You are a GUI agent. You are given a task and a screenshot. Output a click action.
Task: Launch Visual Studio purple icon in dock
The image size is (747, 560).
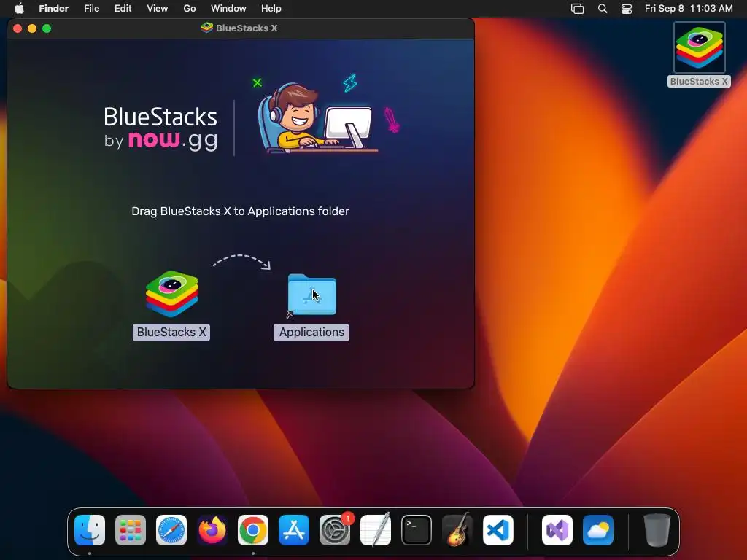point(557,530)
